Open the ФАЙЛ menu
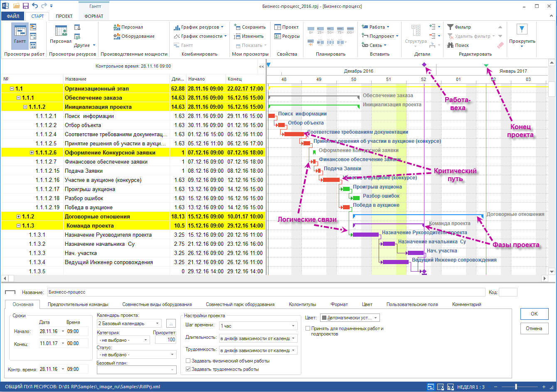Image resolution: width=557 pixels, height=392 pixels. (13, 16)
